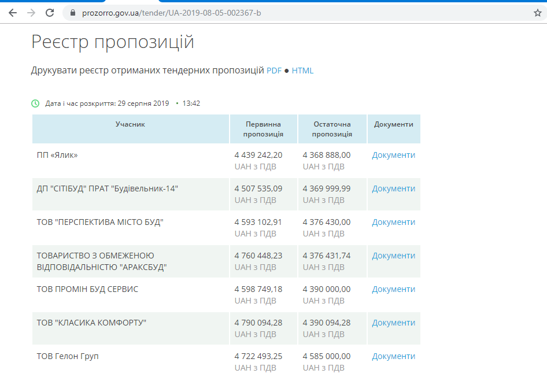Image resolution: width=547 pixels, height=392 pixels.
Task: Click the initial offer 4 439 242,20
Action: [x=258, y=155]
